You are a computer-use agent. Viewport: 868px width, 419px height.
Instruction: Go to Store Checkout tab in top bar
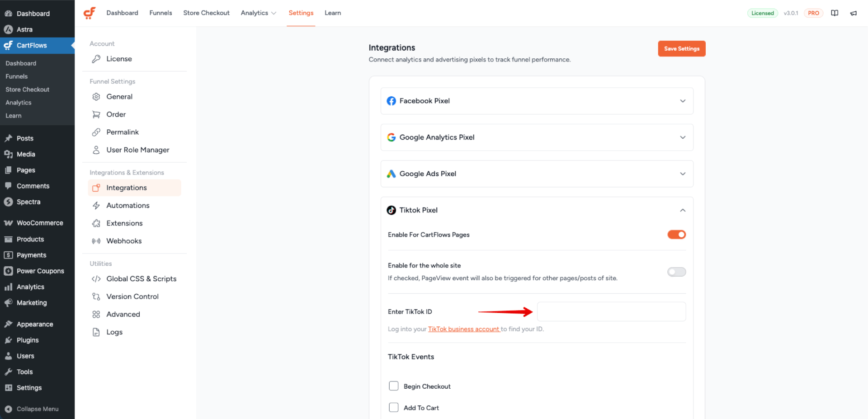206,13
